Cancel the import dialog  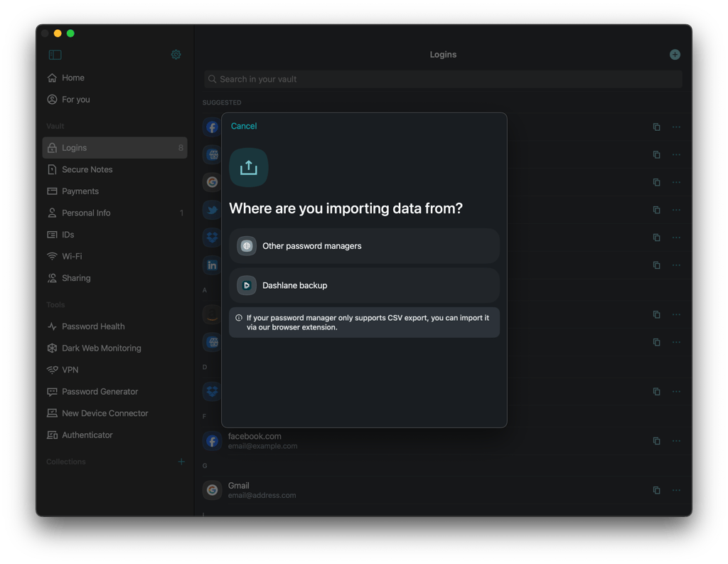(x=244, y=126)
